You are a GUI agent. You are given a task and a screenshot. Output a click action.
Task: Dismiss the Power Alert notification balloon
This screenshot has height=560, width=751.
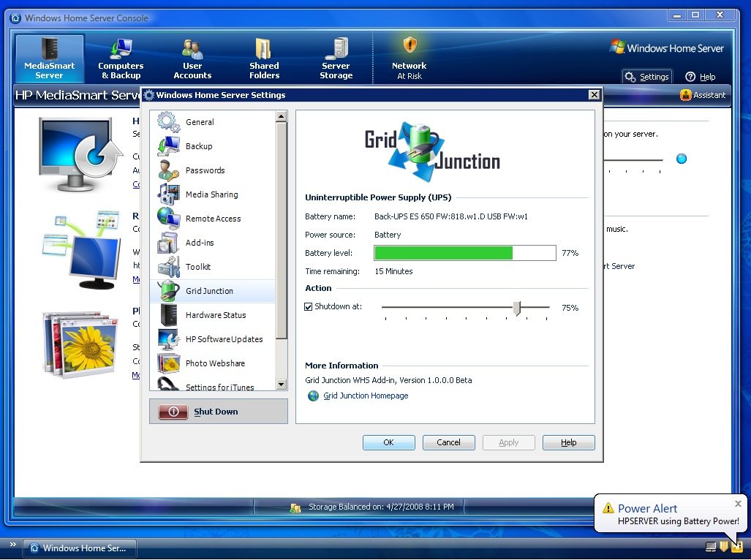738,504
